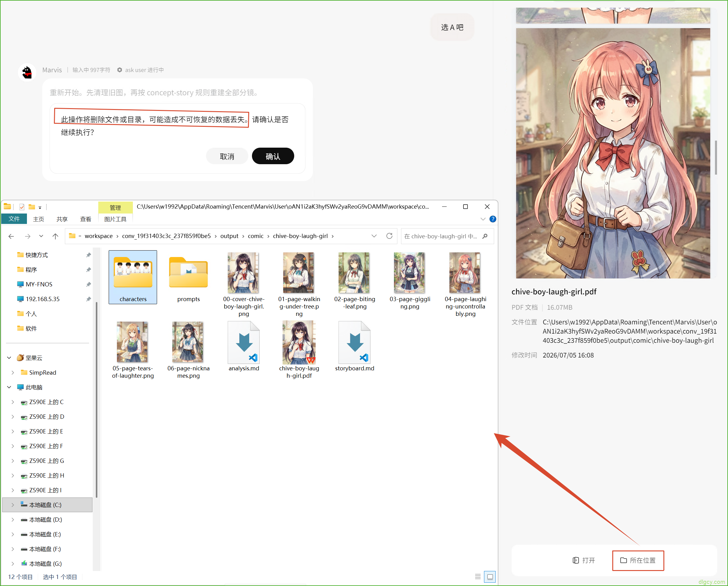Click the new folder icon in quick access toolbar
This screenshot has width=728, height=586.
pos(32,207)
